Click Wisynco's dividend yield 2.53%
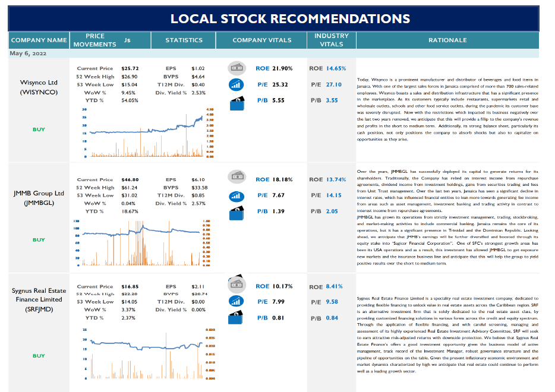 pyautogui.click(x=198, y=93)
